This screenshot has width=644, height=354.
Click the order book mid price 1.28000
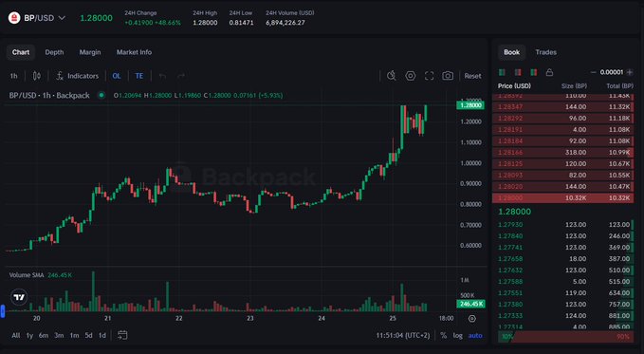(514, 212)
